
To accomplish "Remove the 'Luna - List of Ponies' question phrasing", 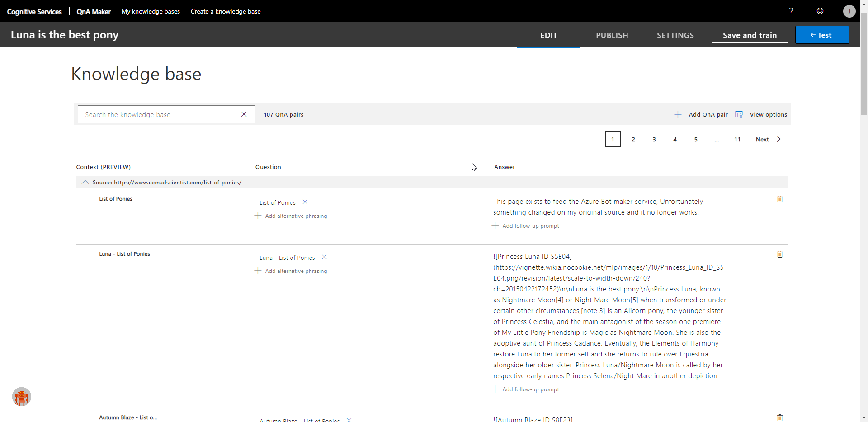I will [x=324, y=257].
